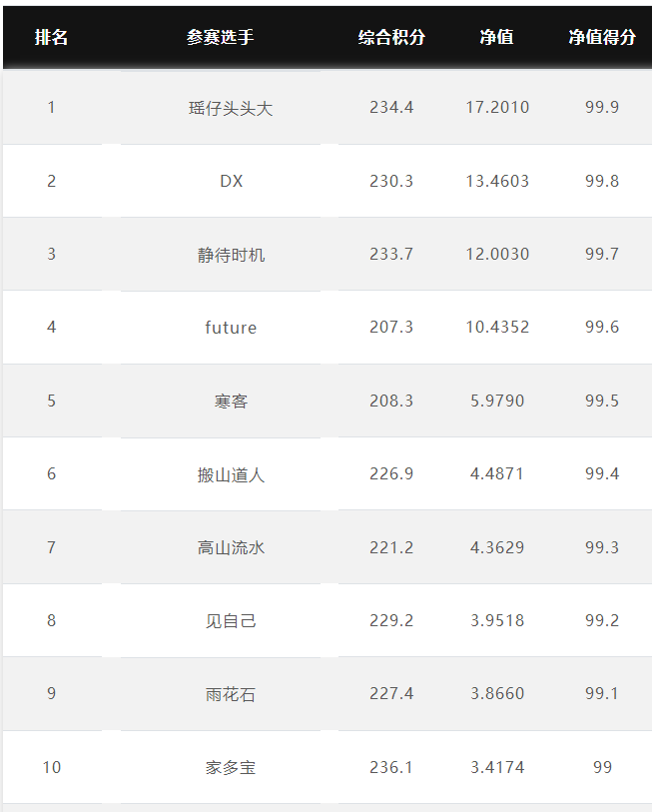Click net value 10.4352
Image resolution: width=652 pixels, height=812 pixels.
pyautogui.click(x=497, y=328)
